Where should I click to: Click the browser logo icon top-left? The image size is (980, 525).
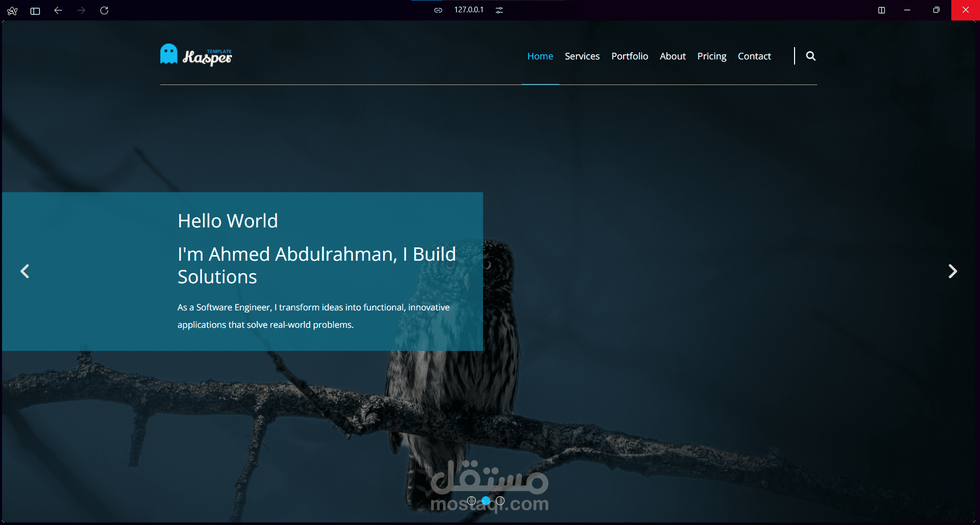pyautogui.click(x=12, y=10)
